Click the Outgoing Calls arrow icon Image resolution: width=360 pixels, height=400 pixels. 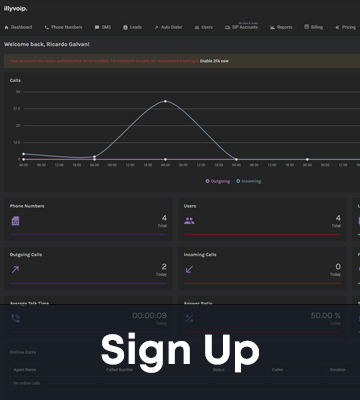[x=15, y=269]
